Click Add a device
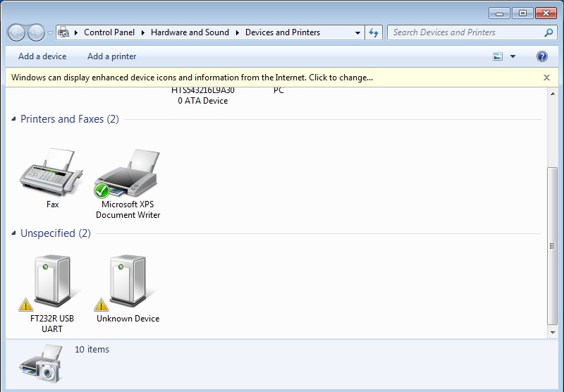Viewport: 564px width, 392px height. [42, 56]
